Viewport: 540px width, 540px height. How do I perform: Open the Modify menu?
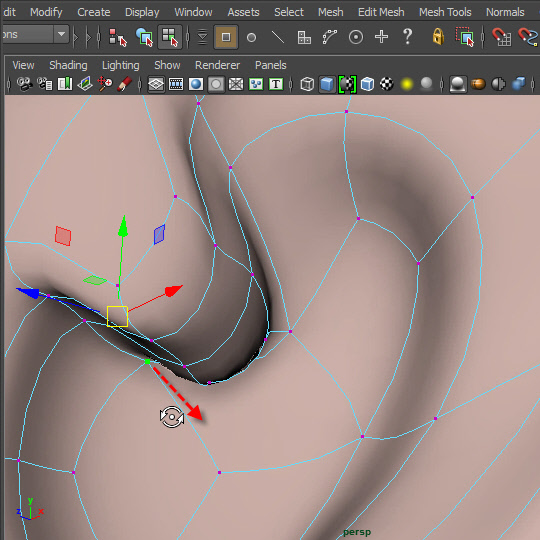(x=46, y=12)
